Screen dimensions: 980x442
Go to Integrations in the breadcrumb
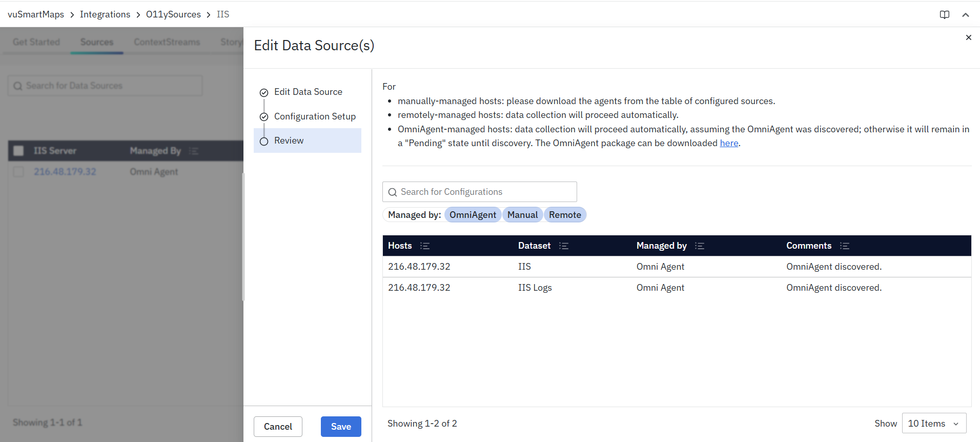(105, 14)
